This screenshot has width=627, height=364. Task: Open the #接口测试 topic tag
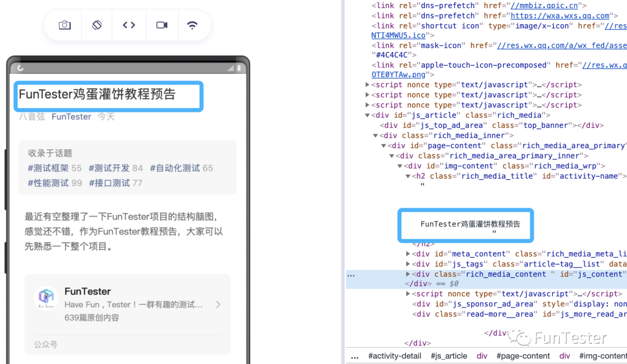coord(109,183)
